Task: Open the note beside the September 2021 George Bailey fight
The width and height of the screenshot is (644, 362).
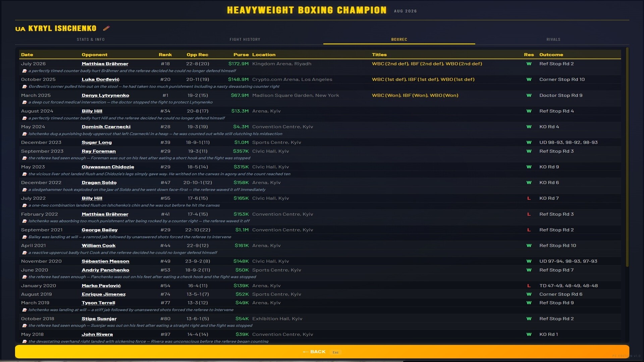Action: click(x=25, y=237)
